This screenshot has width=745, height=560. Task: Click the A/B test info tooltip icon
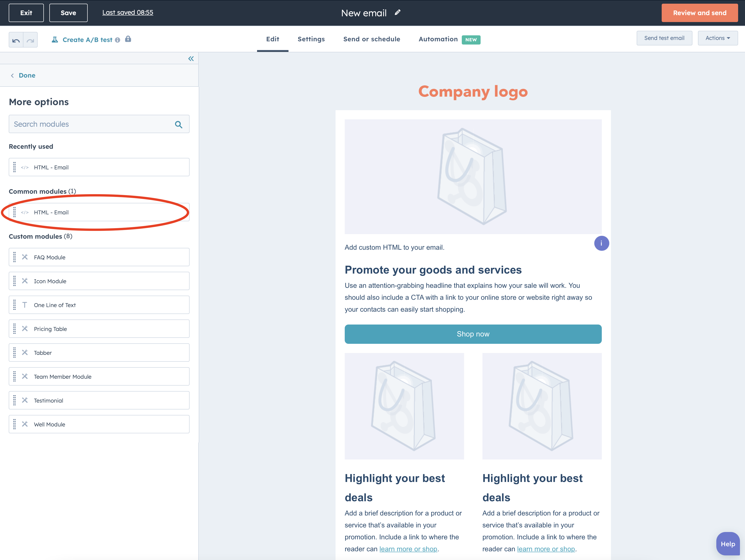tap(117, 40)
